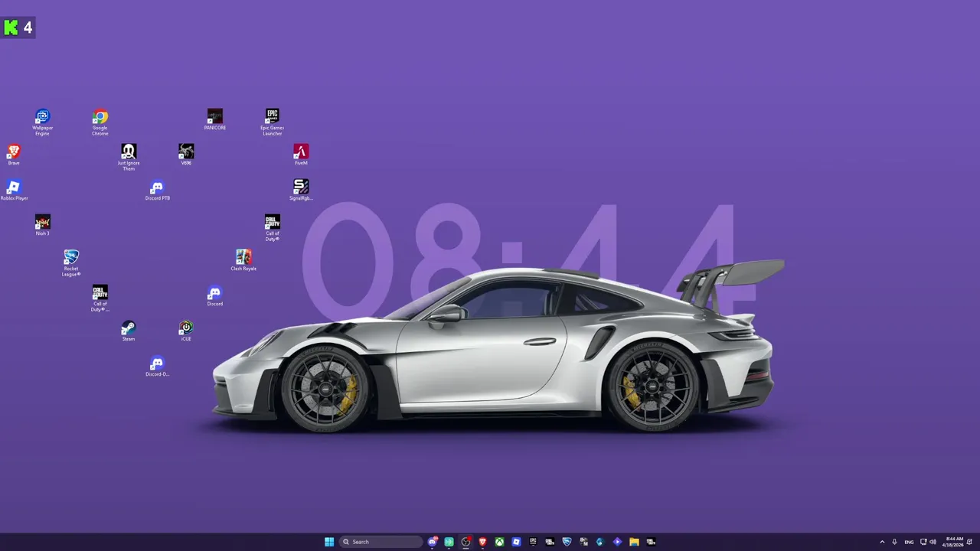This screenshot has height=551, width=980.
Task: Select the V696 desktop icon
Action: click(x=186, y=155)
